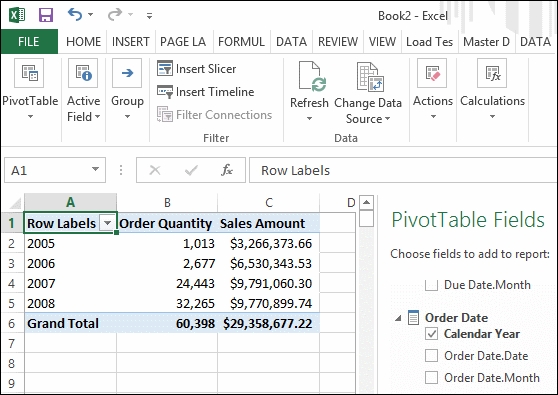Check the Due Date.Month field
The width and height of the screenshot is (558, 395).
pos(431,285)
